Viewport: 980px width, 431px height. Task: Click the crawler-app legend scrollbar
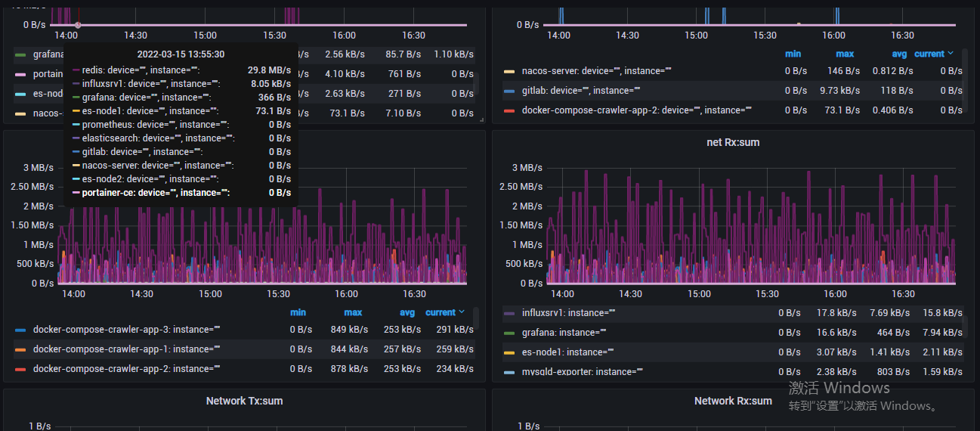coord(476,318)
